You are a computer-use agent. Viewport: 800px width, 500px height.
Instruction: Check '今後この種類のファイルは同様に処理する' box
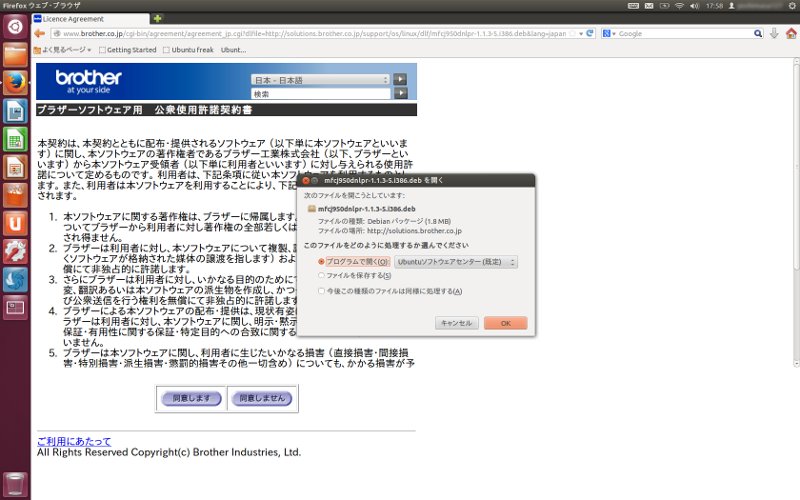click(x=321, y=291)
